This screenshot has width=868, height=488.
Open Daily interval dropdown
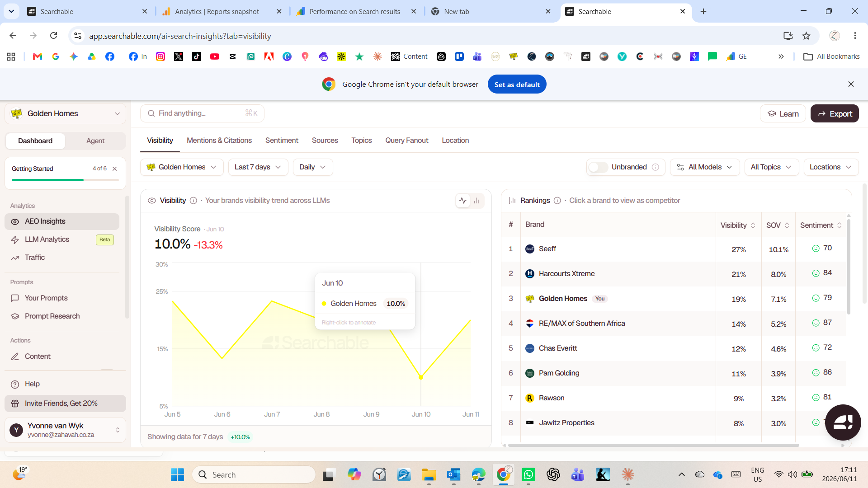point(313,167)
